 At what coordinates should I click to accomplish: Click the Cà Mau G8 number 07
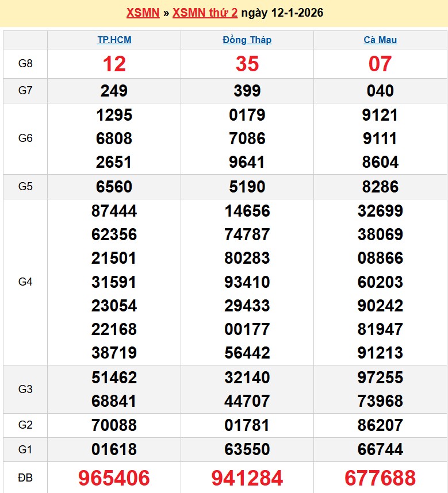(380, 64)
